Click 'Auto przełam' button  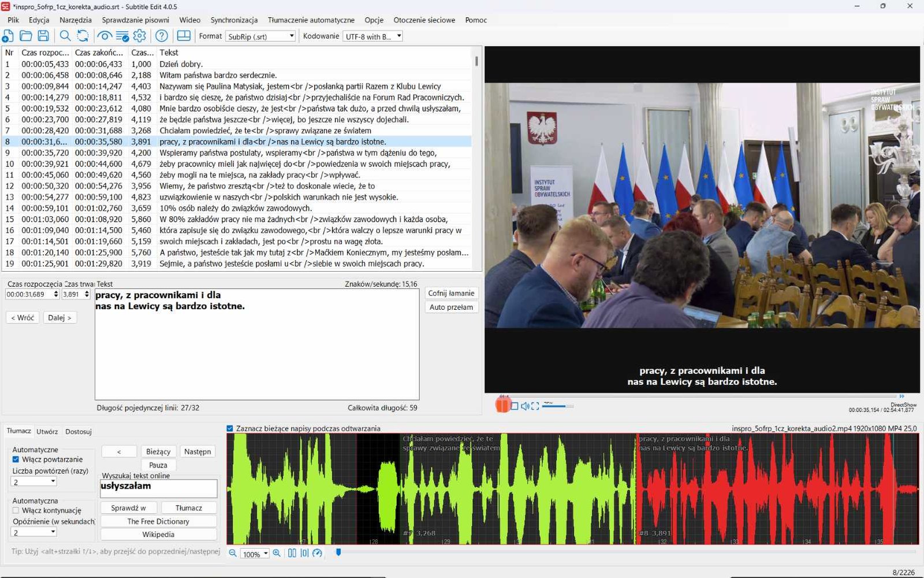451,307
